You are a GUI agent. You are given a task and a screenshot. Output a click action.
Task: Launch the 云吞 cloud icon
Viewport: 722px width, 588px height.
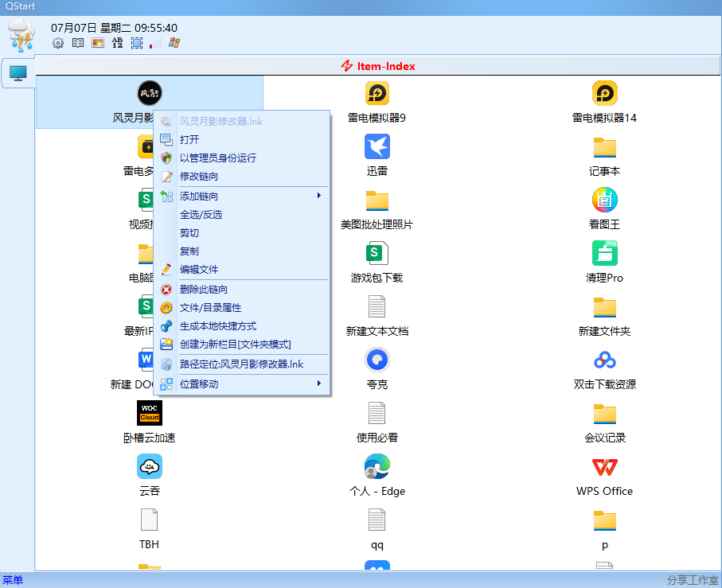click(150, 466)
